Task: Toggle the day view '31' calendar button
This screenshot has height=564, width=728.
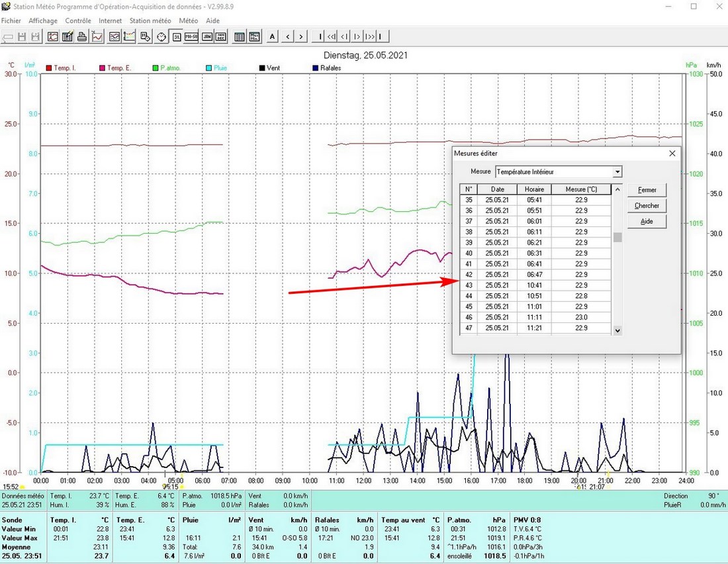Action: click(x=177, y=36)
